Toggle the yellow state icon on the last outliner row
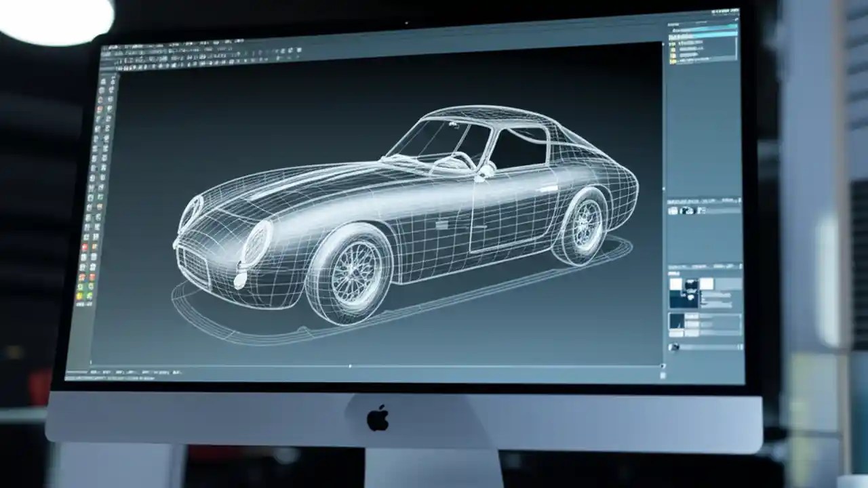Screen dimensions: 868x488 671,61
